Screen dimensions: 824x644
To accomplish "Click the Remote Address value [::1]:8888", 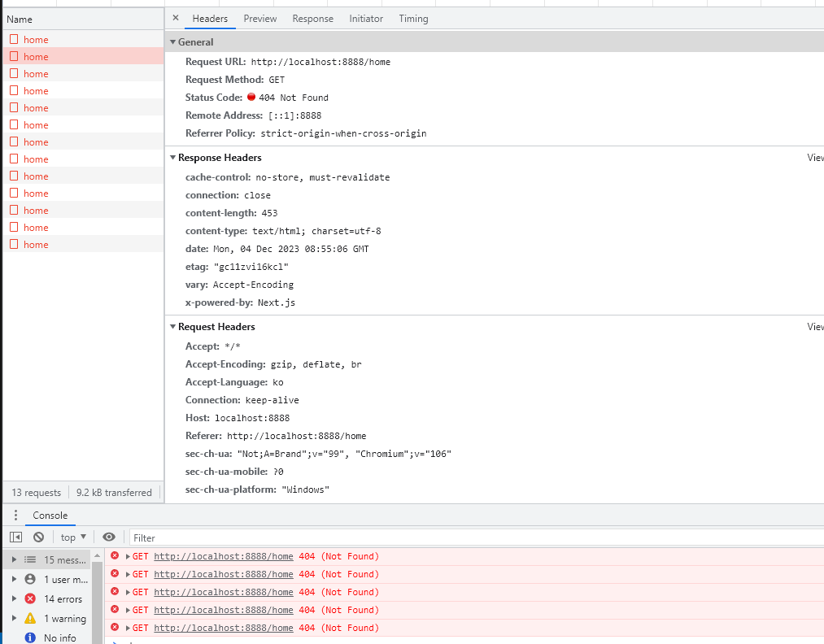I will click(294, 115).
